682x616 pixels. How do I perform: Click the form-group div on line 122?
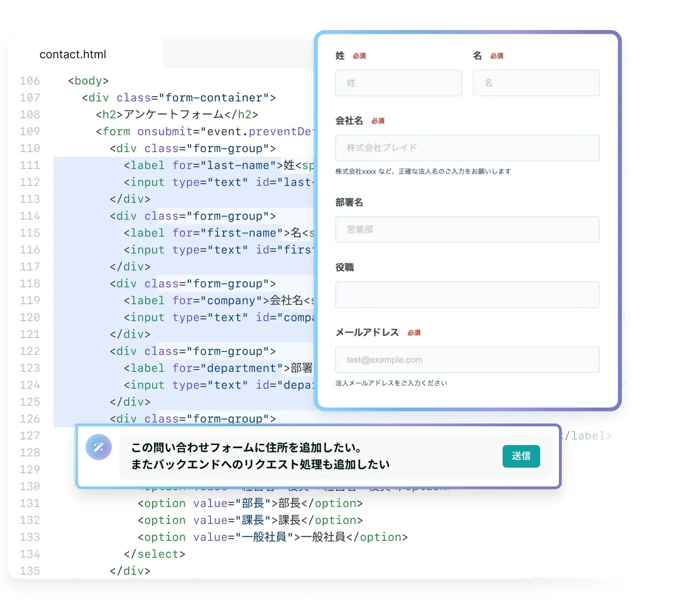click(193, 351)
